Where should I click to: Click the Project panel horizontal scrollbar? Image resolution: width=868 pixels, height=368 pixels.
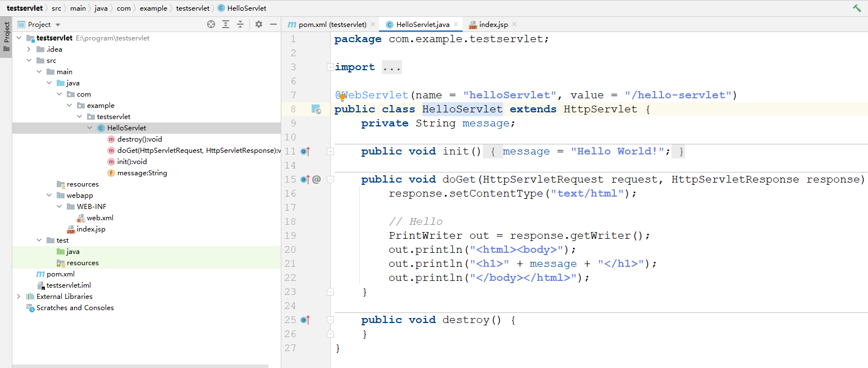click(140, 366)
